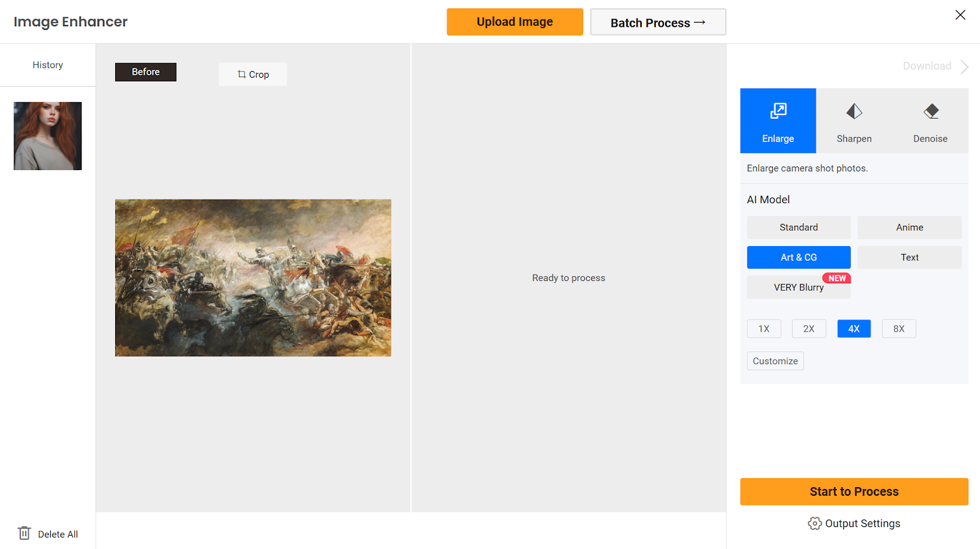This screenshot has width=980, height=549.
Task: Open Output Settings gear icon
Action: click(815, 523)
